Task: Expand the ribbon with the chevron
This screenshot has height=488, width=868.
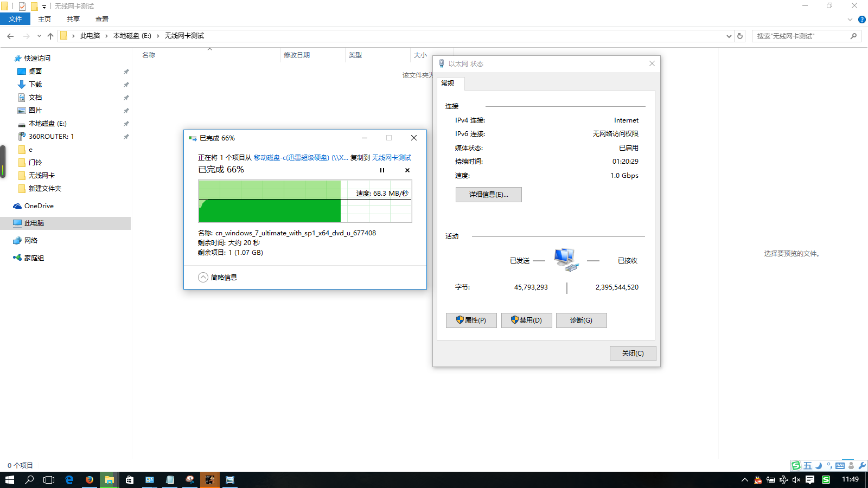Action: (x=850, y=20)
